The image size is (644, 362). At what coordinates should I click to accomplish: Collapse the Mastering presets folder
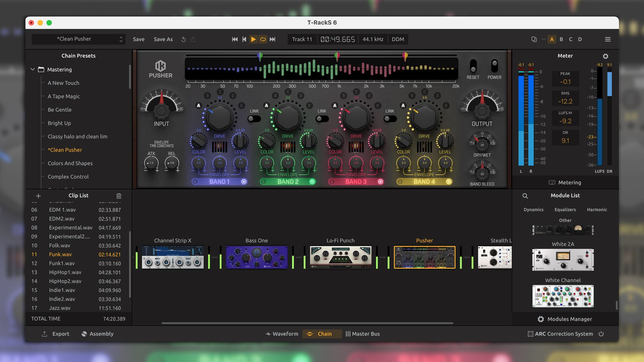(33, 69)
